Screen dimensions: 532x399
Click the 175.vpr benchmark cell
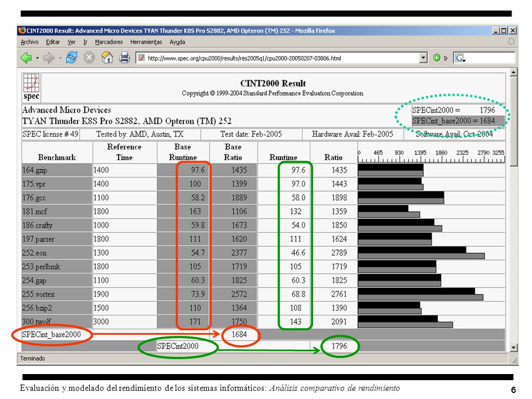click(x=57, y=184)
